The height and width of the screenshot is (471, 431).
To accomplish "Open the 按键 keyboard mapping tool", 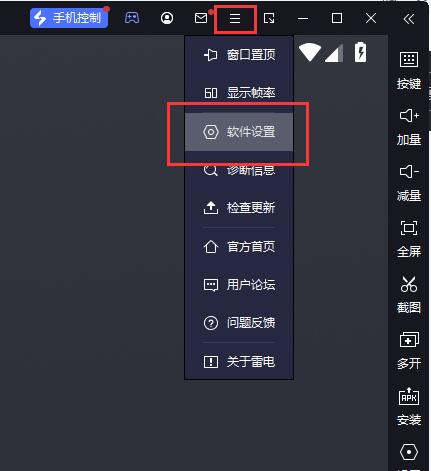I will 409,71.
